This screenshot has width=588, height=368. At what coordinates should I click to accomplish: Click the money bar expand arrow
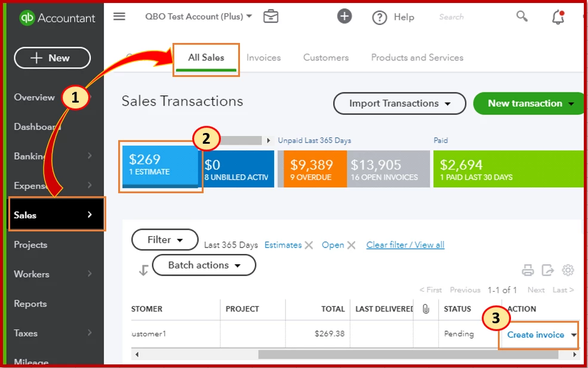pos(268,141)
